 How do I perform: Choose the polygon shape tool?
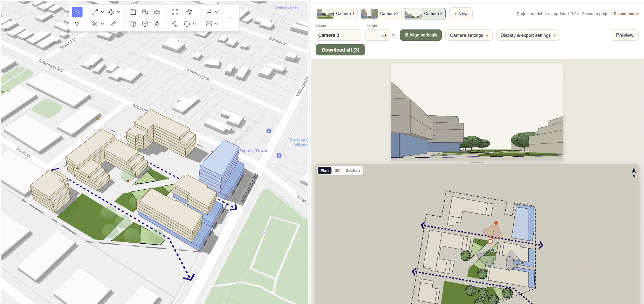click(189, 12)
